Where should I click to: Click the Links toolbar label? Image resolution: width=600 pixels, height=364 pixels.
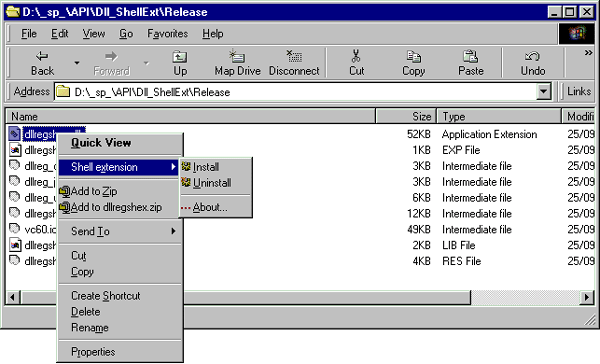[579, 91]
